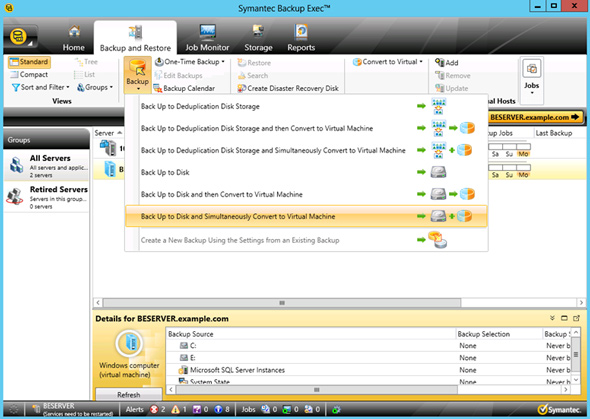
Task: Select the Retired Servers group
Action: tap(47, 197)
